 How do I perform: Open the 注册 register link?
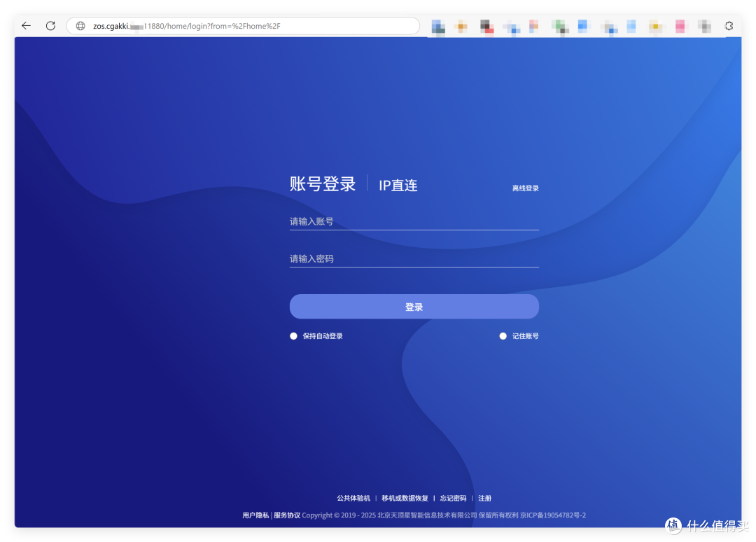[x=485, y=498]
